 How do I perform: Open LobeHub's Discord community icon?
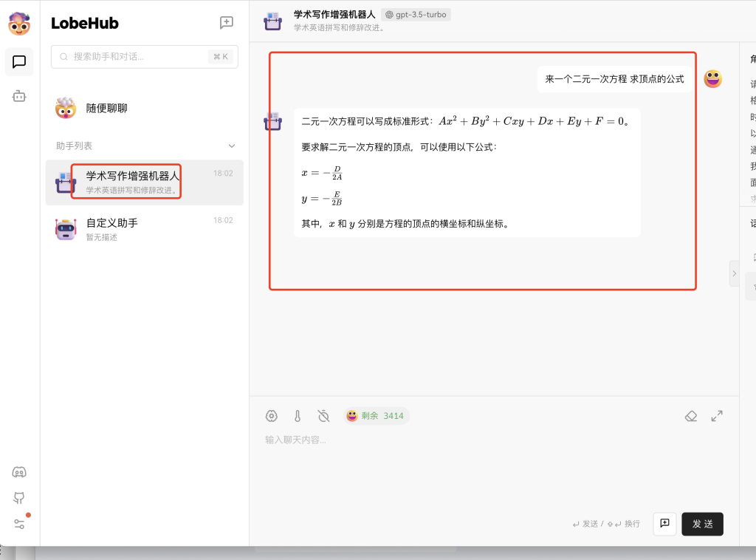(x=19, y=471)
